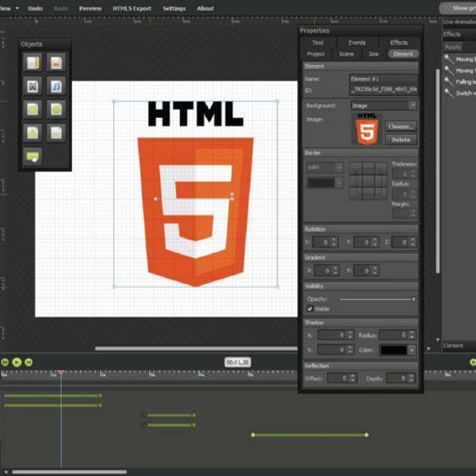Switch to the Scene properties tab
476x476 pixels.
click(x=346, y=54)
